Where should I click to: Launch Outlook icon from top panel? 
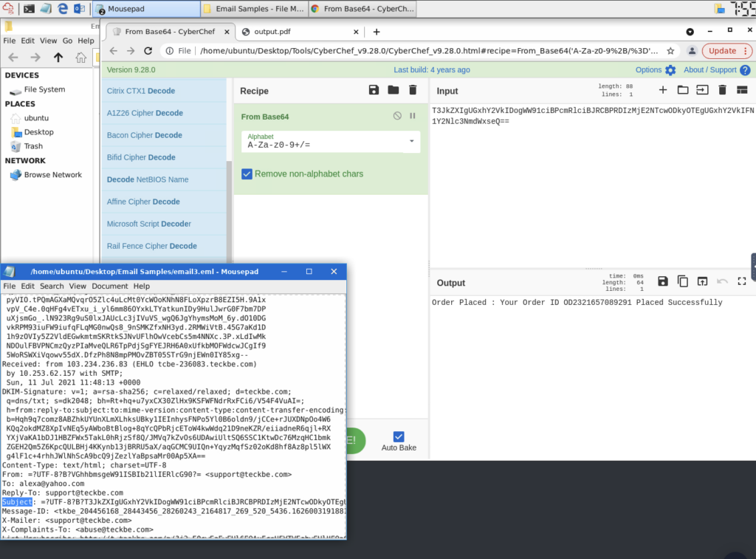pyautogui.click(x=79, y=9)
